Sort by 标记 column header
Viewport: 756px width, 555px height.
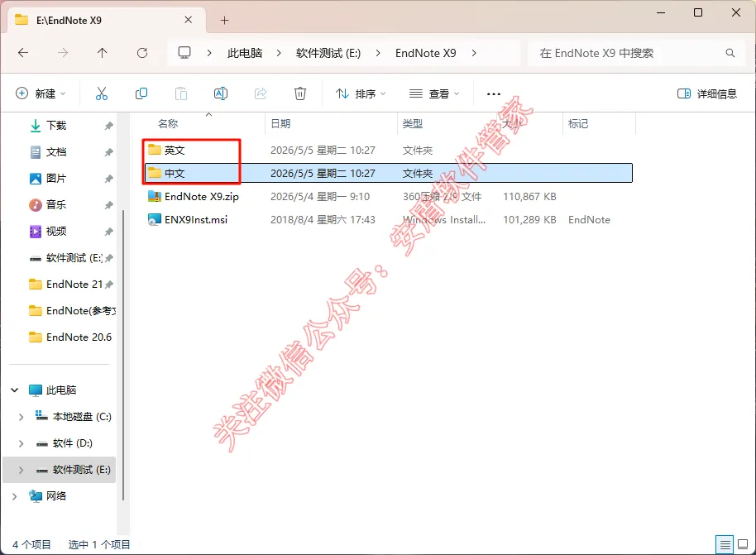578,124
